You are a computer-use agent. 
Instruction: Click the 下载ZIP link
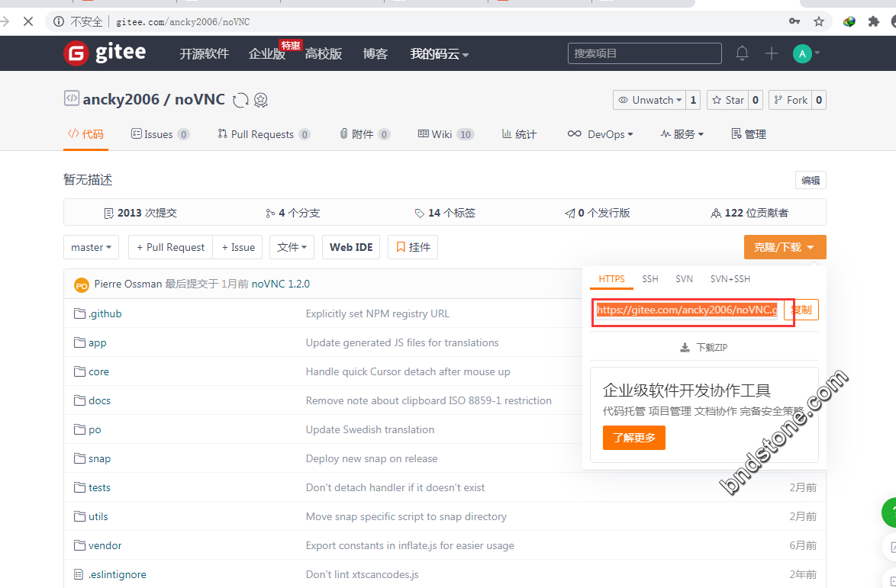pos(704,347)
